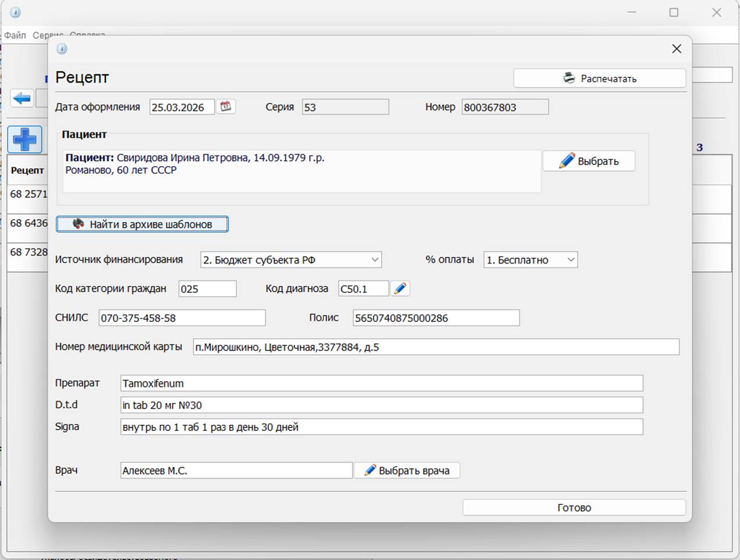
Task: Click the Дата оформления date field
Action: tap(181, 107)
